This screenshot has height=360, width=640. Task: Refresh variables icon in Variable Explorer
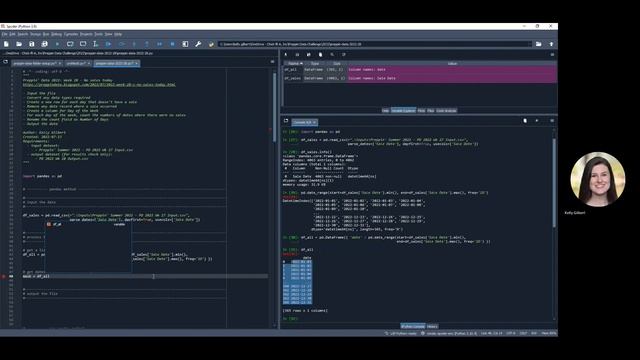pos(344,54)
